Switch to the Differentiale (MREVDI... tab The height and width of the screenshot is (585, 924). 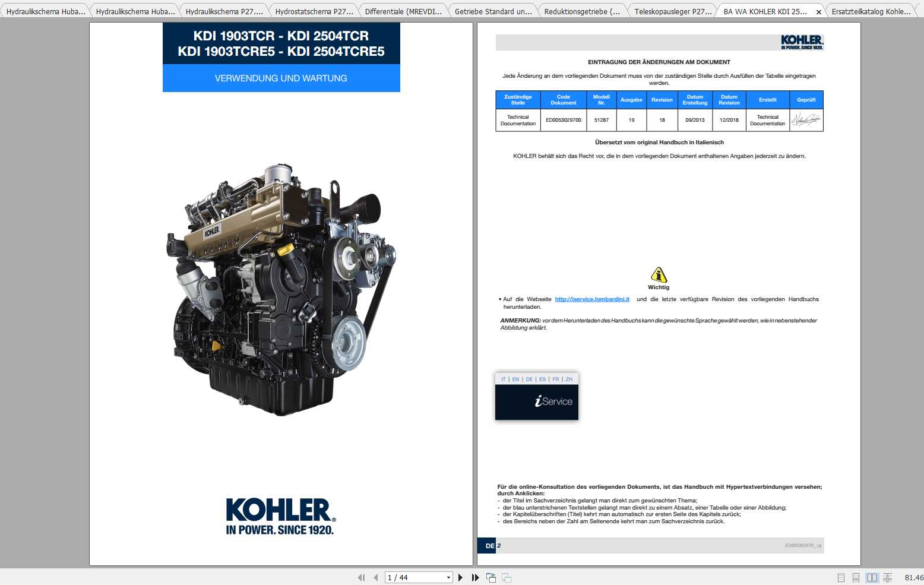403,11
